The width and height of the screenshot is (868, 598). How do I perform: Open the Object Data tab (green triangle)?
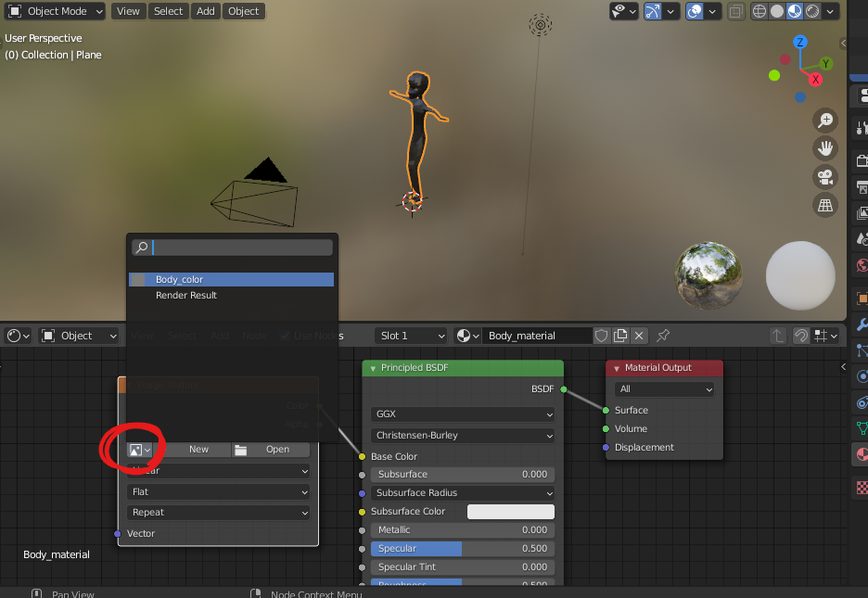click(x=862, y=427)
